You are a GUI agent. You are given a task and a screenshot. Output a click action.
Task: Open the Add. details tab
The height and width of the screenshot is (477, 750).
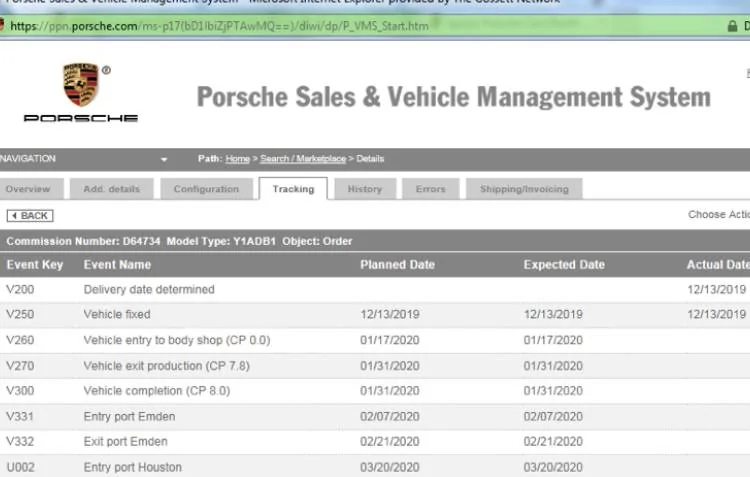coord(111,189)
